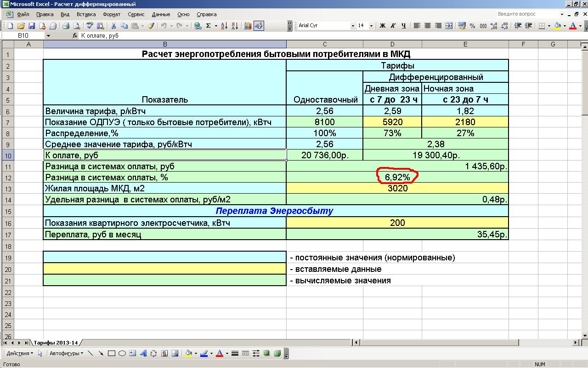Viewport: 588px width, 368px height.
Task: Toggle the Select Objects pointer tool
Action: 40,353
